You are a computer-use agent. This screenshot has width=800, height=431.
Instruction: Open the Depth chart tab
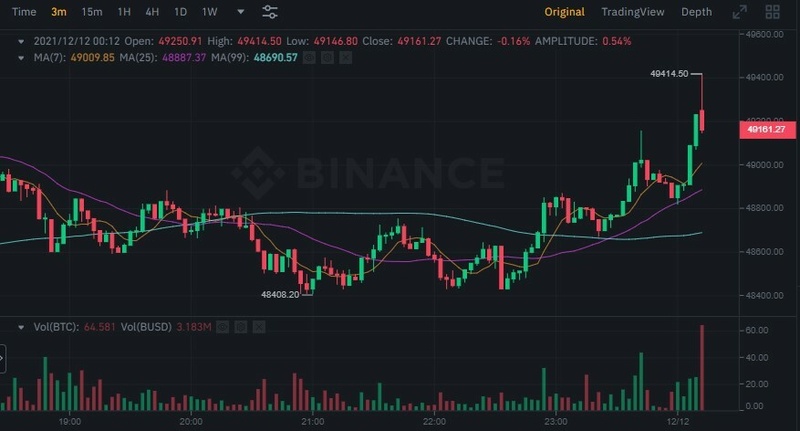coord(696,12)
